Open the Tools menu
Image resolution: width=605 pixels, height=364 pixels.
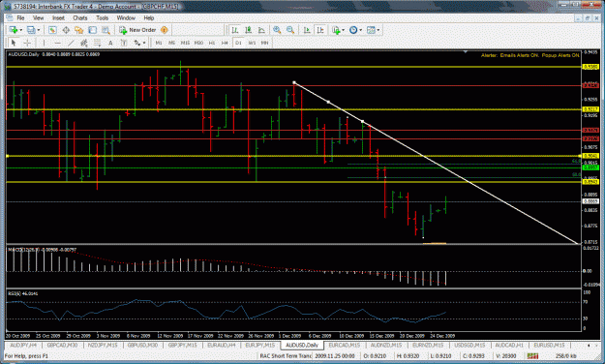pos(103,17)
